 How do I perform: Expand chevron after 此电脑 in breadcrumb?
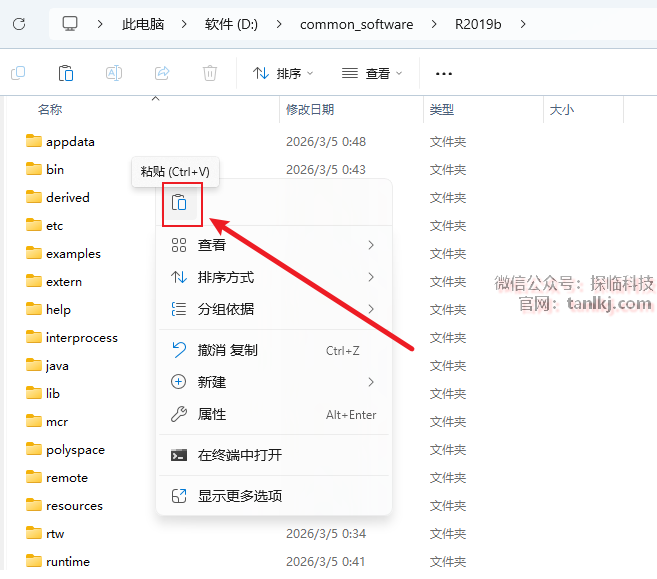click(x=184, y=24)
